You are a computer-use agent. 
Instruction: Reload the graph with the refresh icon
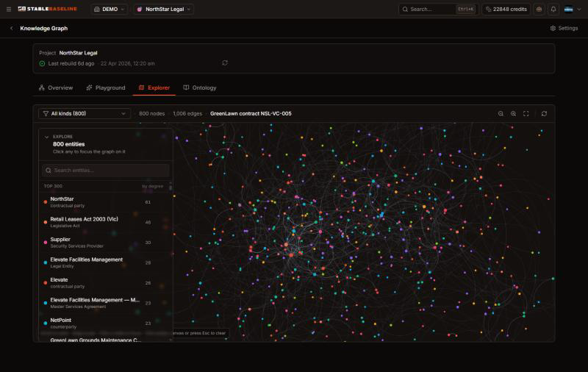tap(544, 114)
